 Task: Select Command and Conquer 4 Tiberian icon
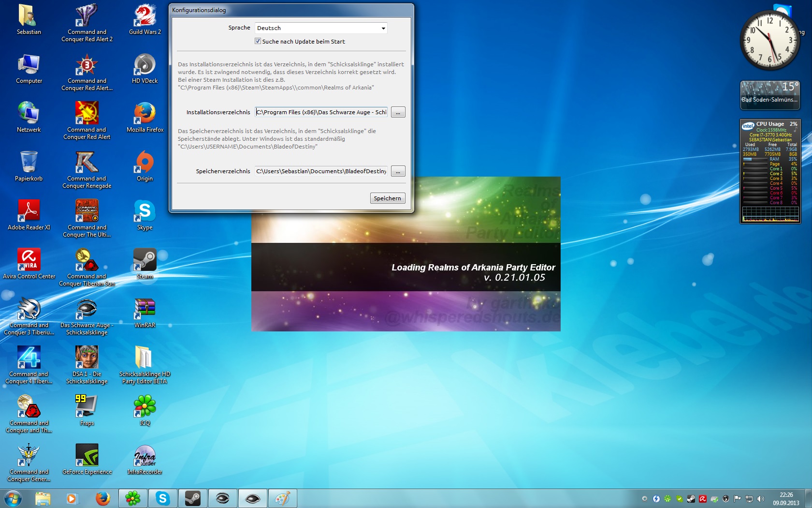click(29, 366)
